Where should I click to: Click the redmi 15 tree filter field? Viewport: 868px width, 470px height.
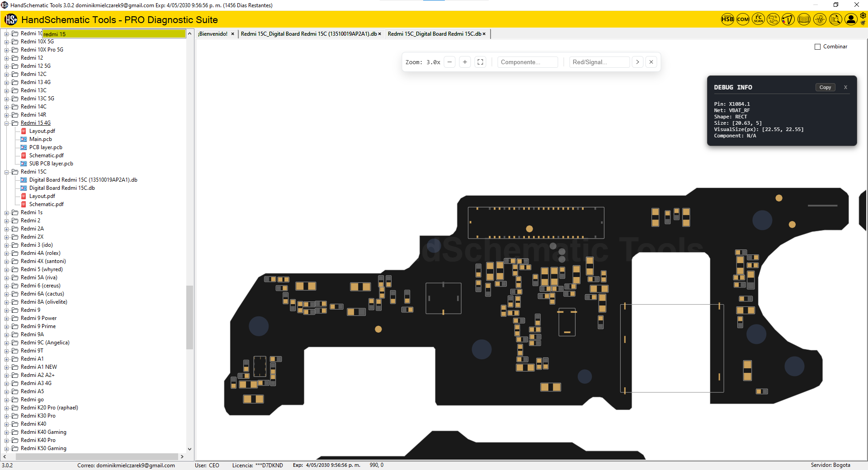pyautogui.click(x=114, y=34)
